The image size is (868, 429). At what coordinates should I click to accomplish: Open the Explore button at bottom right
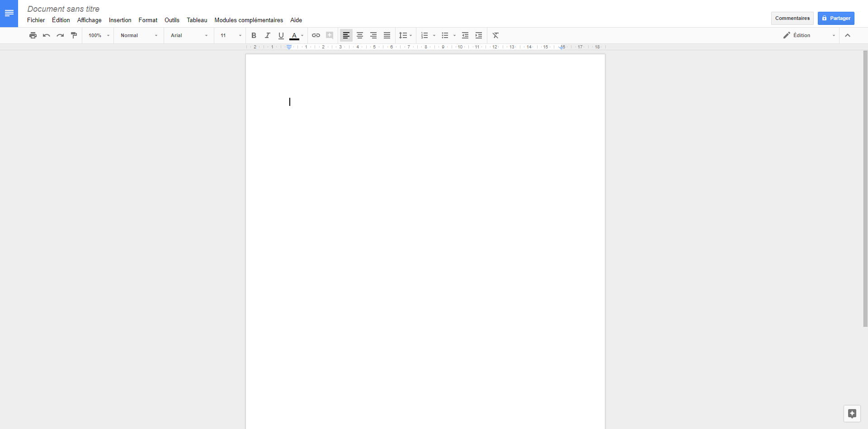point(852,414)
